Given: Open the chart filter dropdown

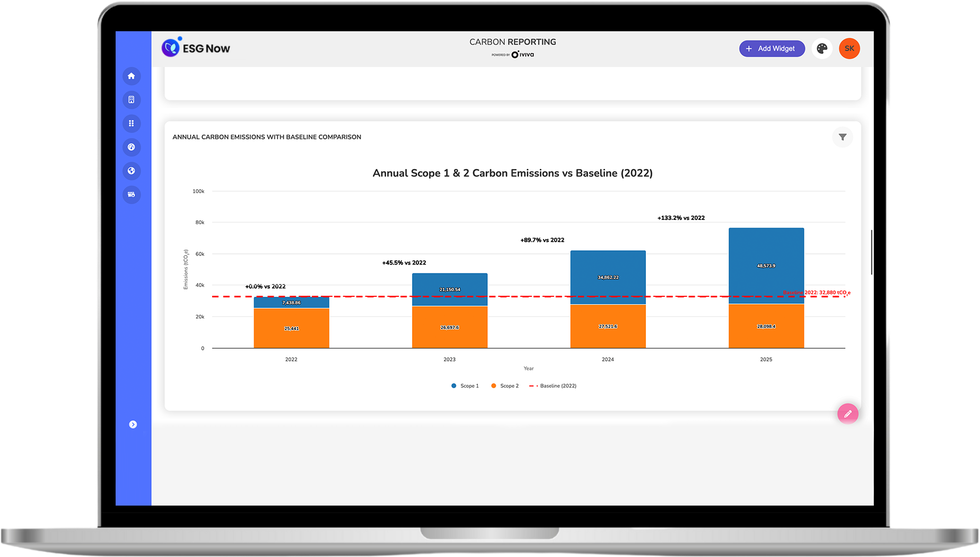Looking at the screenshot, I should point(842,137).
